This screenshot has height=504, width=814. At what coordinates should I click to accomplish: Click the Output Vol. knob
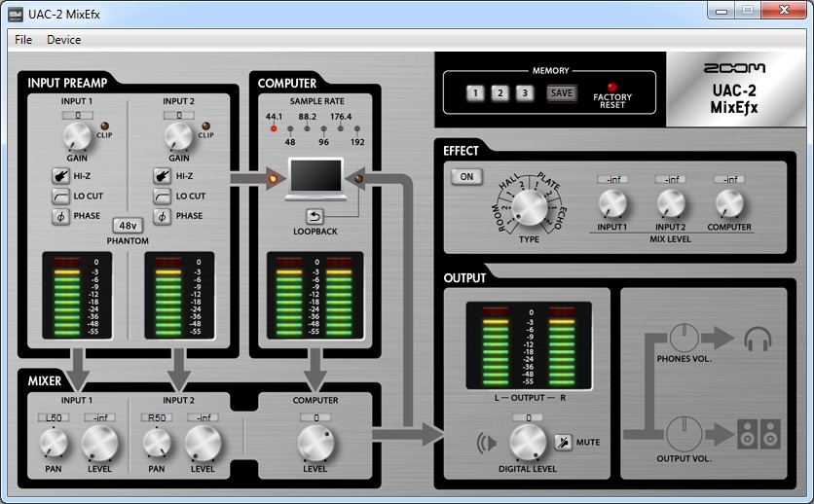click(x=684, y=434)
